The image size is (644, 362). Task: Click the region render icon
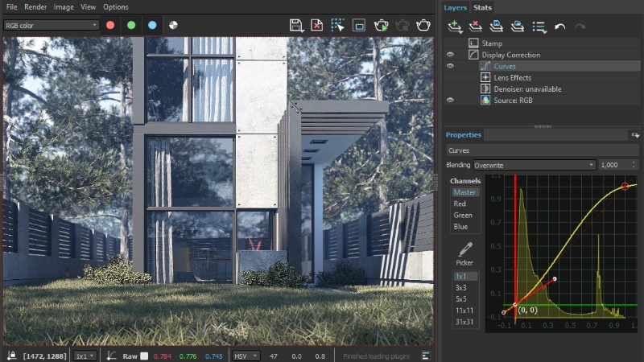point(359,26)
